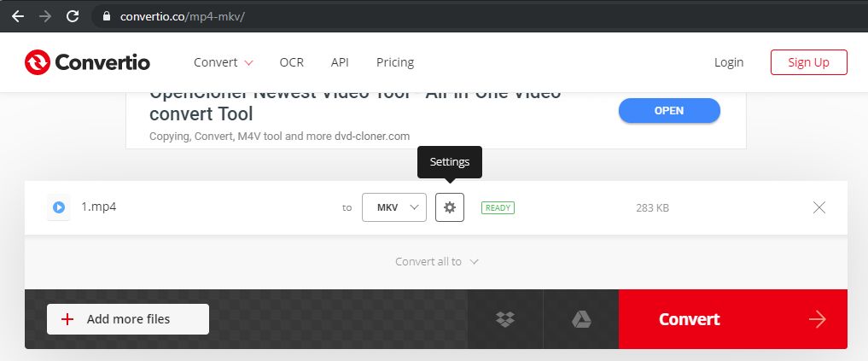This screenshot has width=868, height=361.
Task: Click the Login link
Action: pyautogui.click(x=729, y=62)
